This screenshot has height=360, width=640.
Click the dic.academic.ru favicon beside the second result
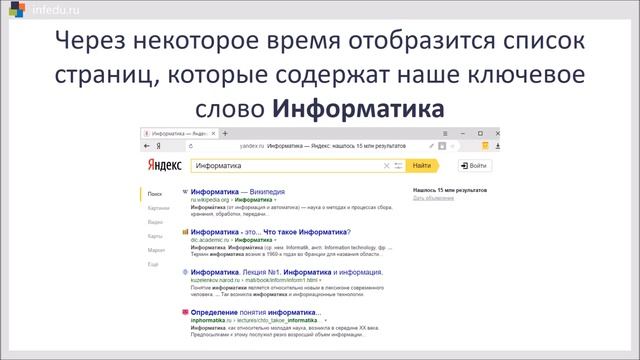point(185,232)
